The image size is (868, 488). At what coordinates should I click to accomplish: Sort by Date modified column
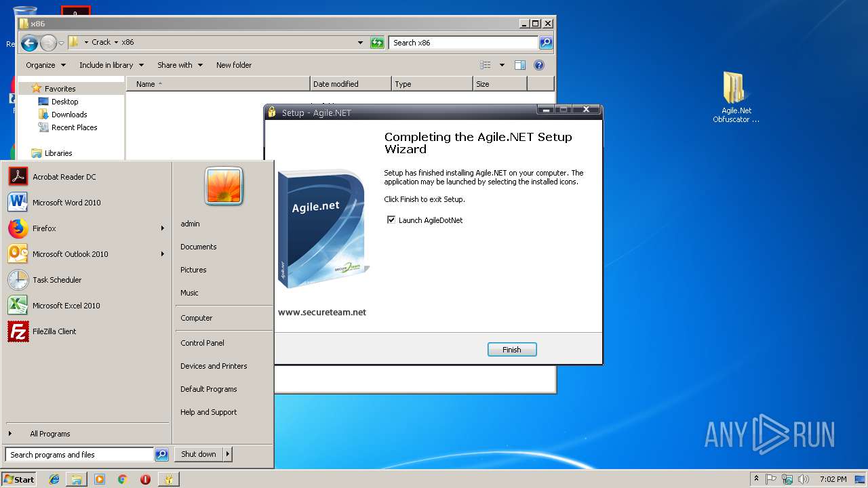[x=351, y=84]
